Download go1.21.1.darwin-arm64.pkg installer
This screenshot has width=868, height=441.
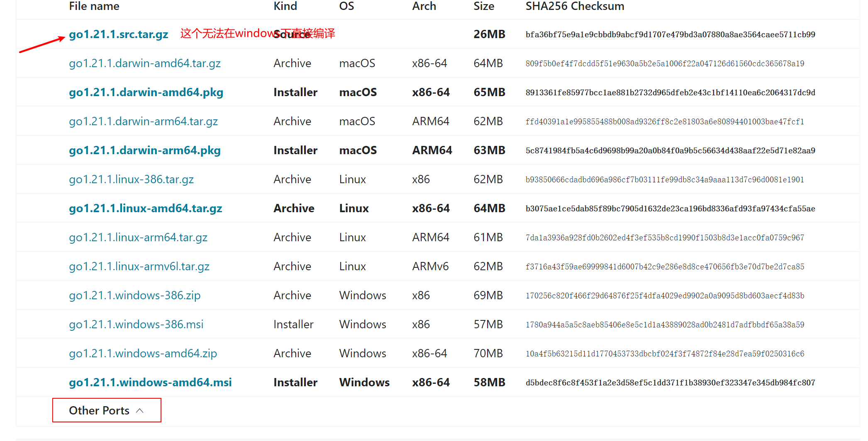pyautogui.click(x=144, y=150)
